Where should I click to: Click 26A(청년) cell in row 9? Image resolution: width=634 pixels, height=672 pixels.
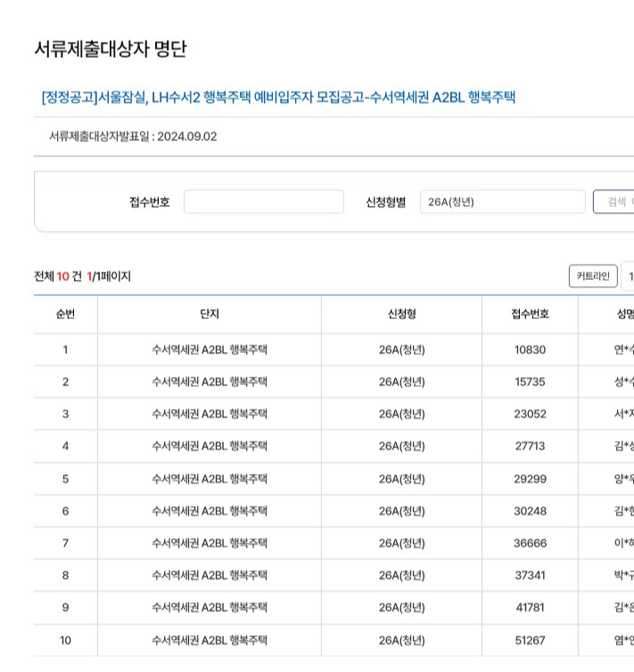(x=401, y=607)
